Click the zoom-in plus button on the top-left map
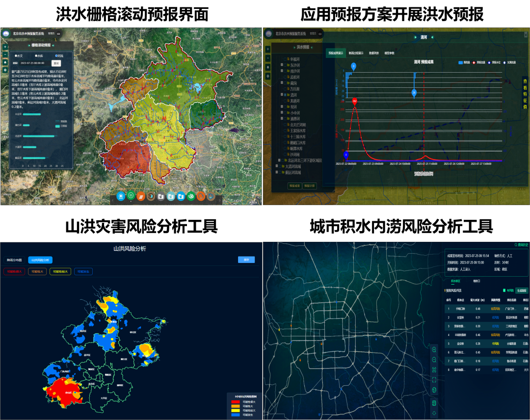The width and height of the screenshot is (530, 420). (5, 47)
